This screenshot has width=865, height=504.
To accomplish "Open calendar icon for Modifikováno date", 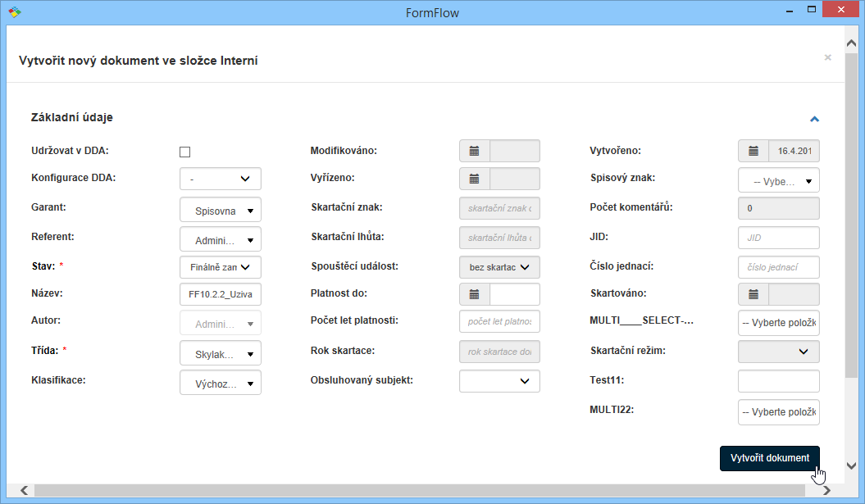I will click(x=474, y=151).
